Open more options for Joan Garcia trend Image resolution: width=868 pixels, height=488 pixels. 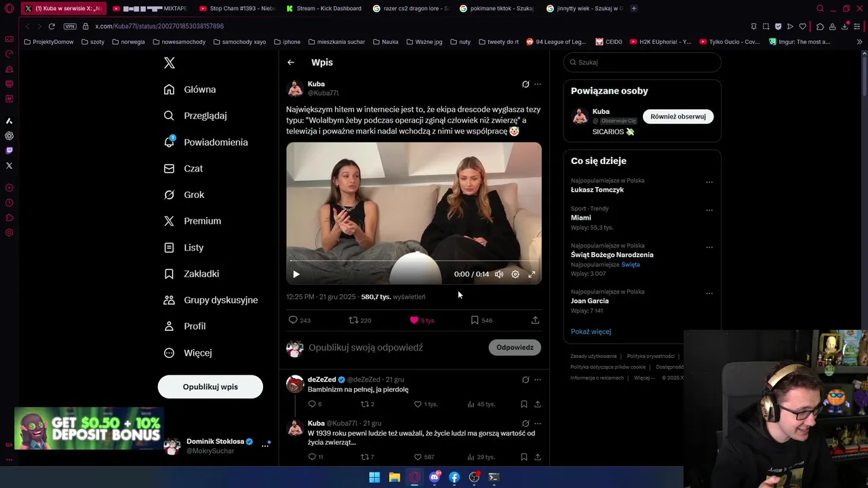709,293
